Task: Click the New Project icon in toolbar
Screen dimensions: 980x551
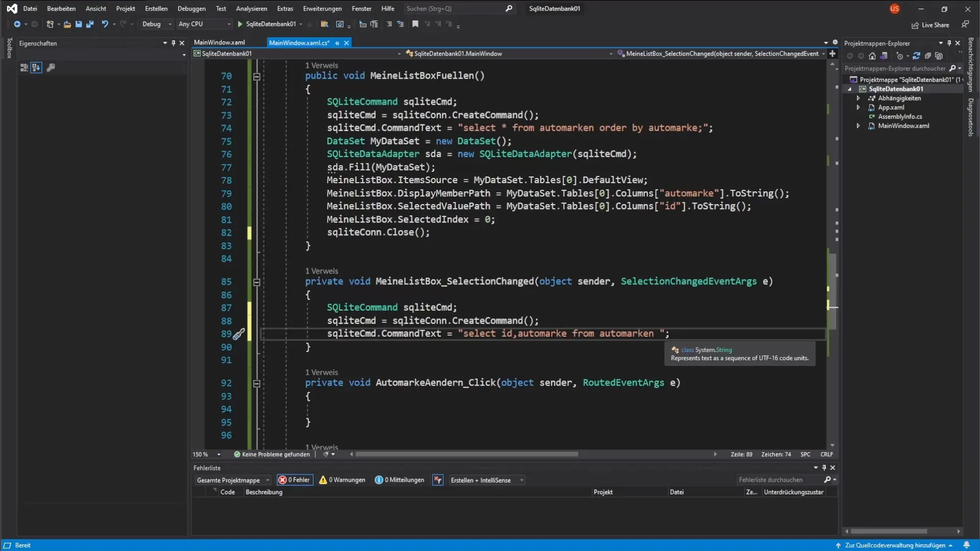Action: click(x=50, y=24)
